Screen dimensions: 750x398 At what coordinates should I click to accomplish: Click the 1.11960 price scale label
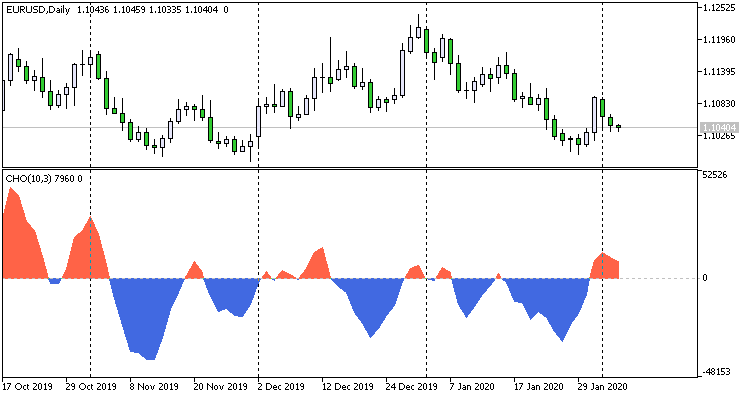pyautogui.click(x=719, y=39)
